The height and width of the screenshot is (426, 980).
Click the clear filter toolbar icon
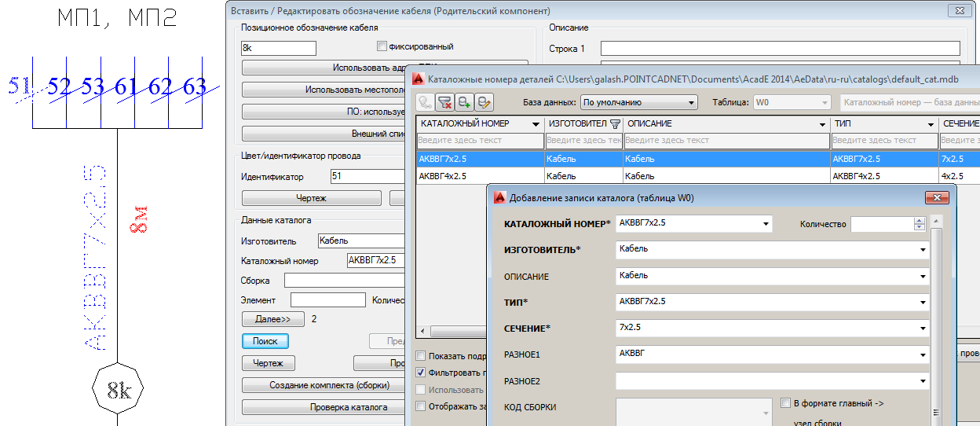[x=445, y=102]
